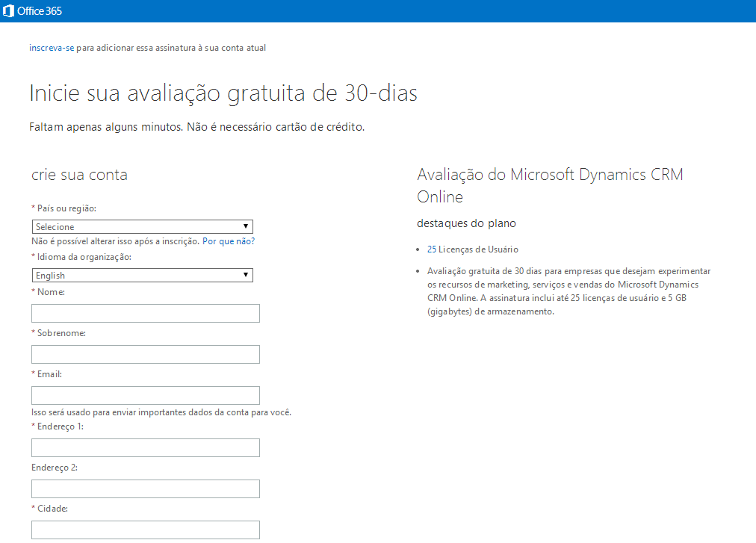This screenshot has width=756, height=543.
Task: Open the "País ou região" dropdown
Action: (142, 226)
